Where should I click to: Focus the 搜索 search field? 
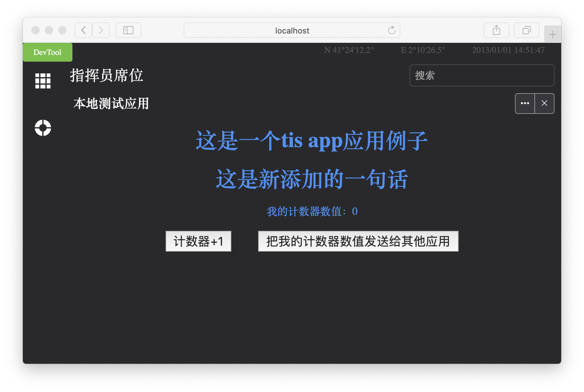[482, 75]
